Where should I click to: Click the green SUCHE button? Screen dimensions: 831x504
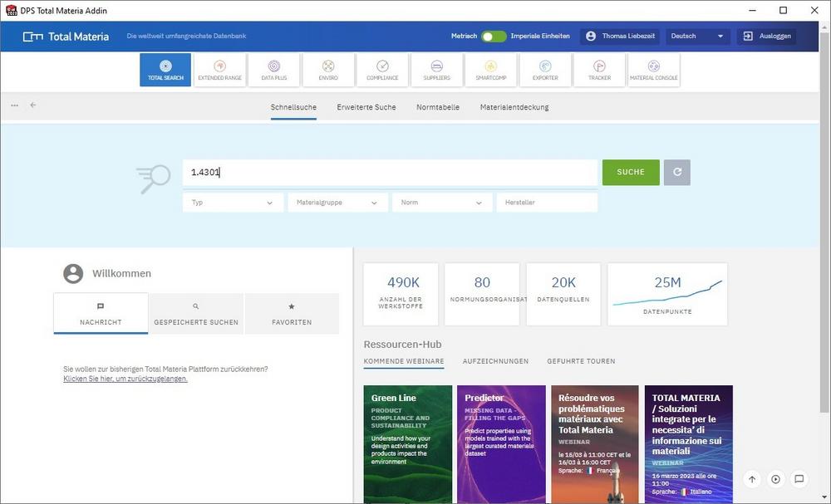(x=631, y=172)
